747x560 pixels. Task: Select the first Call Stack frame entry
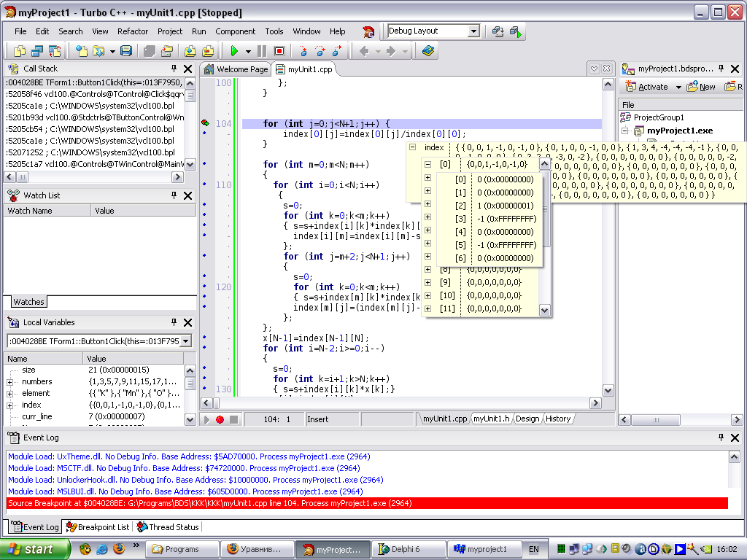pos(93,82)
